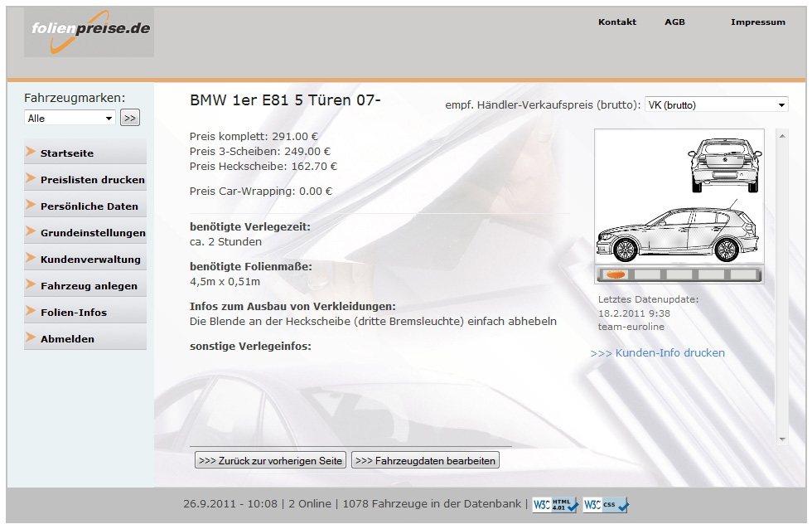This screenshot has height=529, width=812.
Task: Open the Impressum link
Action: 758,22
